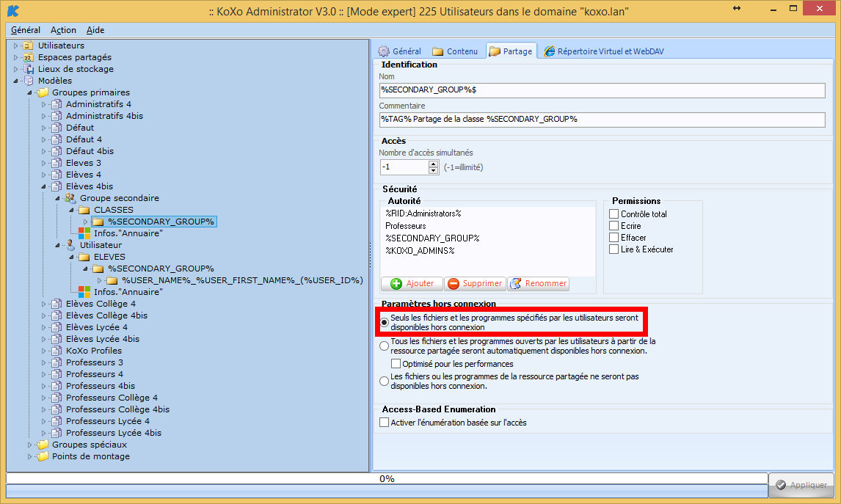Select Professeurs in the Autorité list
This screenshot has width=841, height=504.
(x=406, y=226)
